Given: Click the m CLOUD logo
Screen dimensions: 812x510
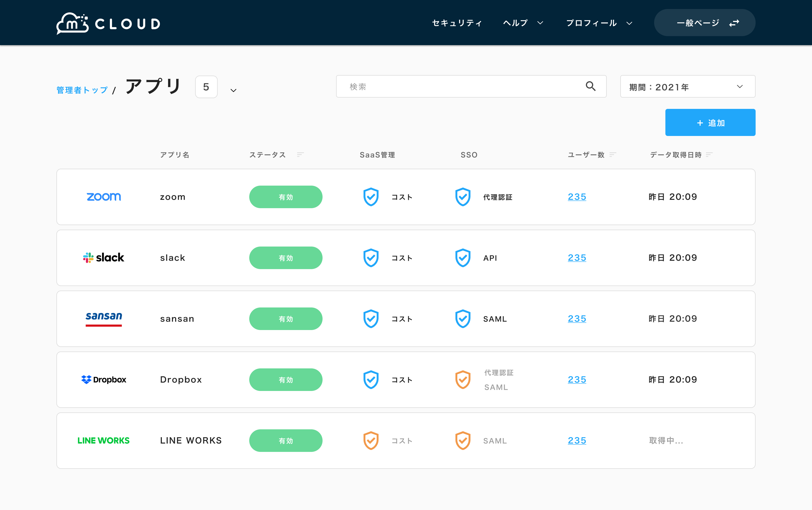Looking at the screenshot, I should [108, 23].
